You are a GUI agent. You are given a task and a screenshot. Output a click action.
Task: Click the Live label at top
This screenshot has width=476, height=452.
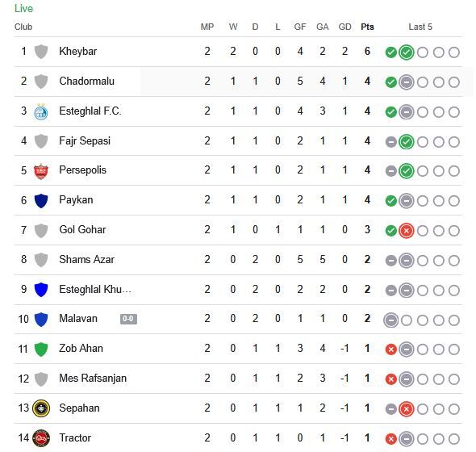click(23, 9)
